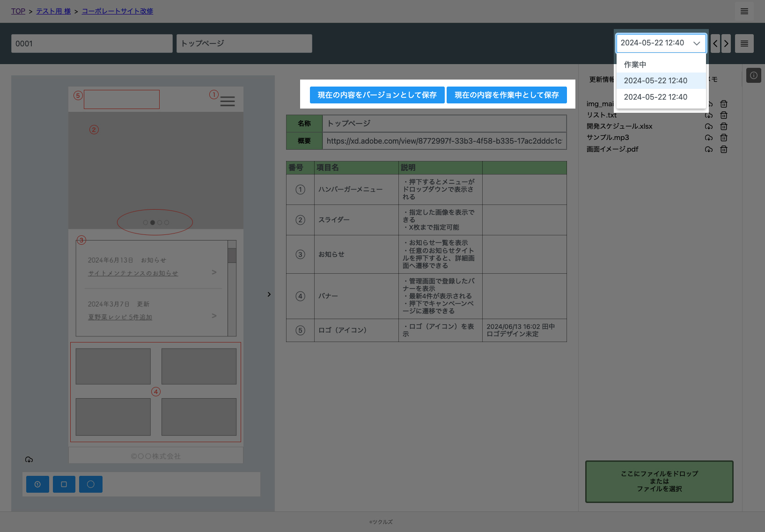Click the numbered marker tool button
The height and width of the screenshot is (532, 765).
tap(37, 484)
